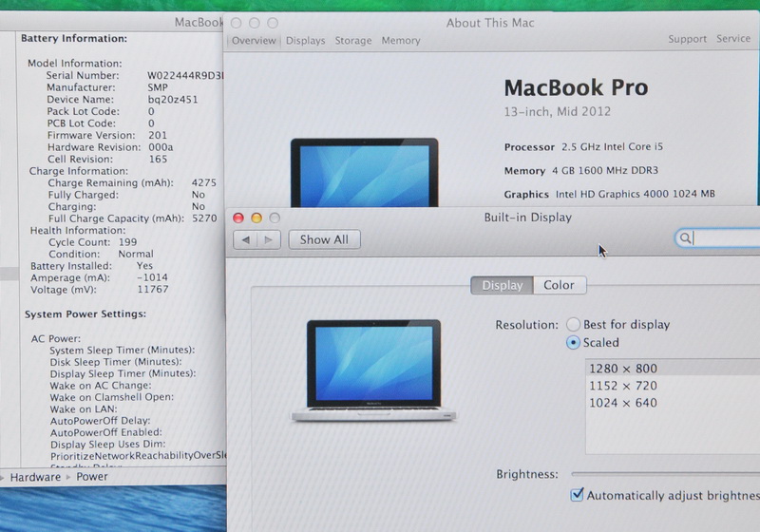Choose the 1152 × 720 resolution
Image resolution: width=760 pixels, height=532 pixels.
coord(673,386)
